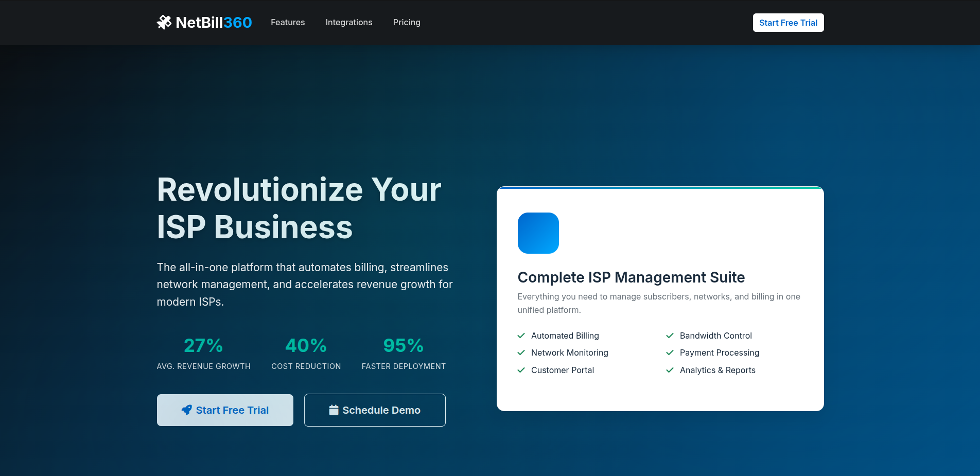Click the checkmark beside Network Monitoring
980x476 pixels.
point(521,352)
